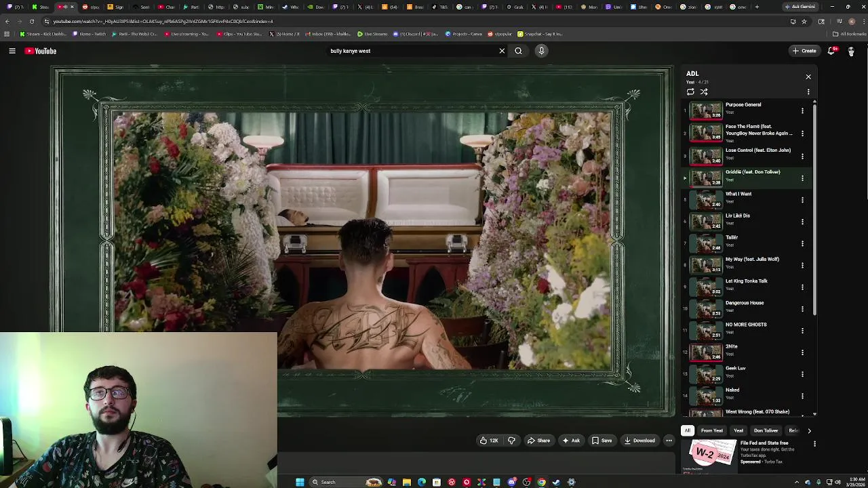Toggle loop playlist for ADL

[690, 91]
